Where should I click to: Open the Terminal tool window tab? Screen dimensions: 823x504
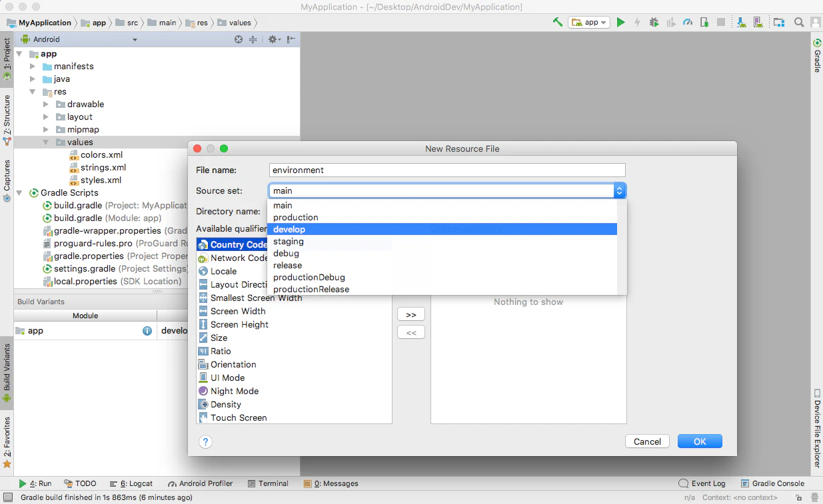point(268,483)
